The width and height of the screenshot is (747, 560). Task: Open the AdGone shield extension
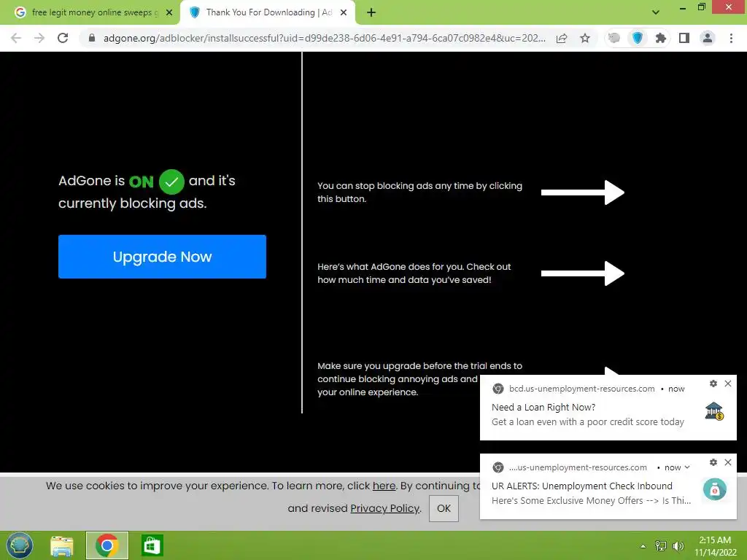click(638, 38)
